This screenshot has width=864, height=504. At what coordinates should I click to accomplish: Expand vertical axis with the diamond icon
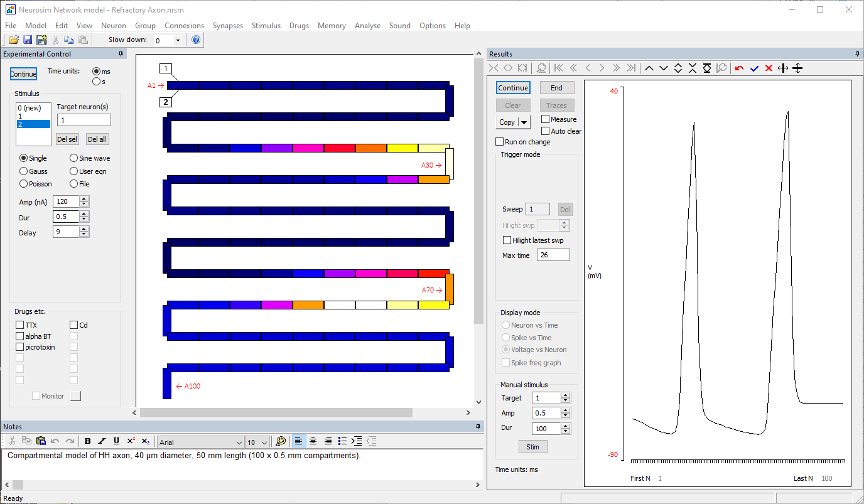point(678,68)
